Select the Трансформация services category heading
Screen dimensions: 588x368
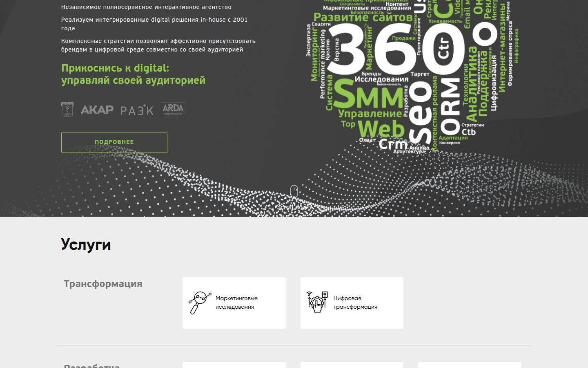coord(103,284)
